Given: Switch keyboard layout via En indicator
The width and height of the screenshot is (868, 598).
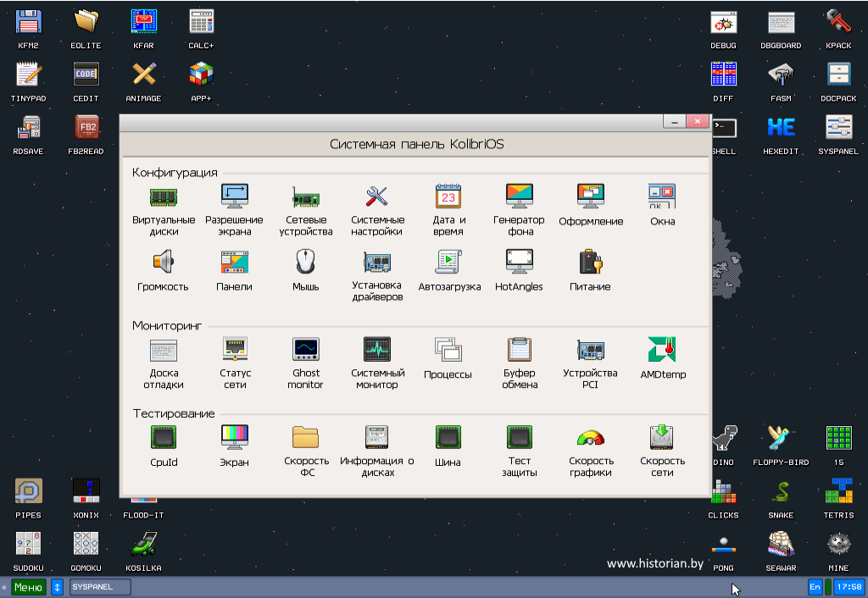Looking at the screenshot, I should coord(815,587).
